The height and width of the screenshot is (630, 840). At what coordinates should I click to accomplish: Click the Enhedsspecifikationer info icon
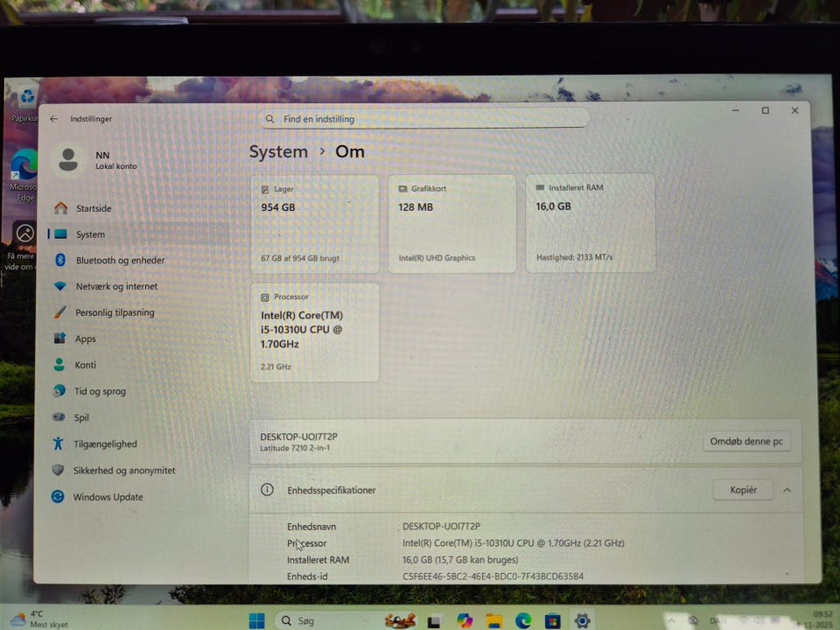click(267, 490)
